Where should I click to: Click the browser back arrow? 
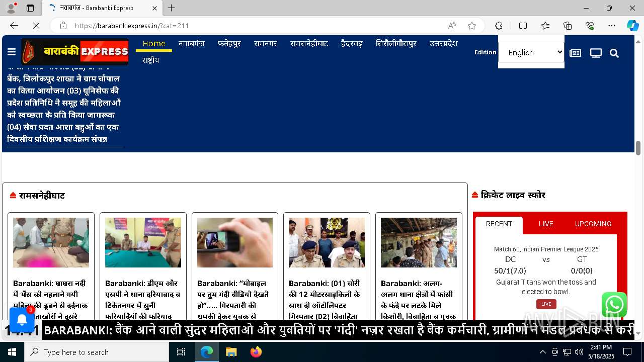click(14, 26)
